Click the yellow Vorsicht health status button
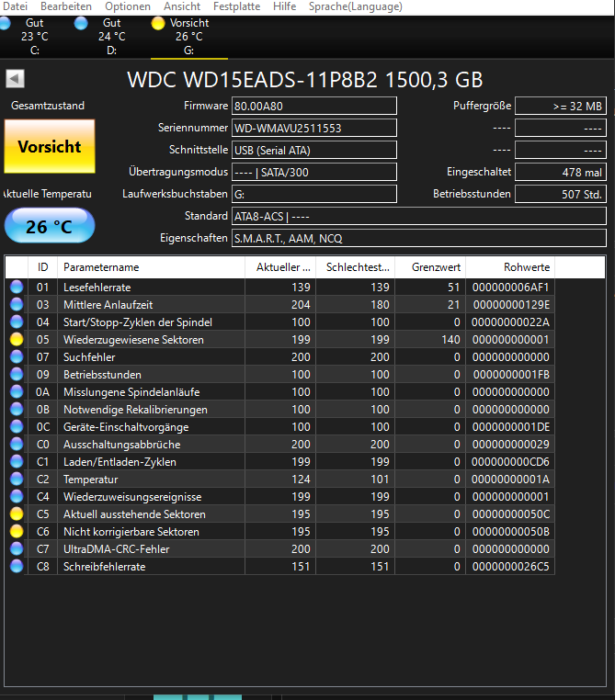This screenshot has width=615, height=700. (x=50, y=146)
